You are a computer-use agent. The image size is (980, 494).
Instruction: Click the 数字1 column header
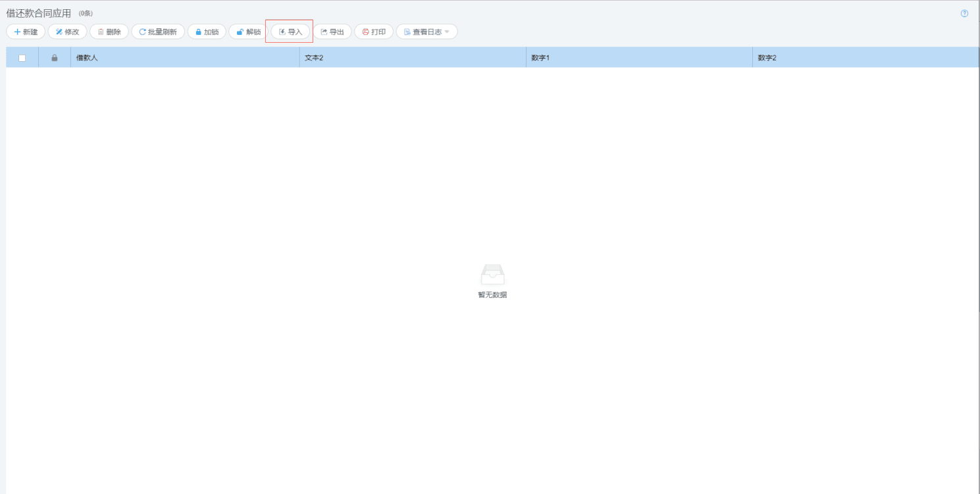click(x=639, y=58)
